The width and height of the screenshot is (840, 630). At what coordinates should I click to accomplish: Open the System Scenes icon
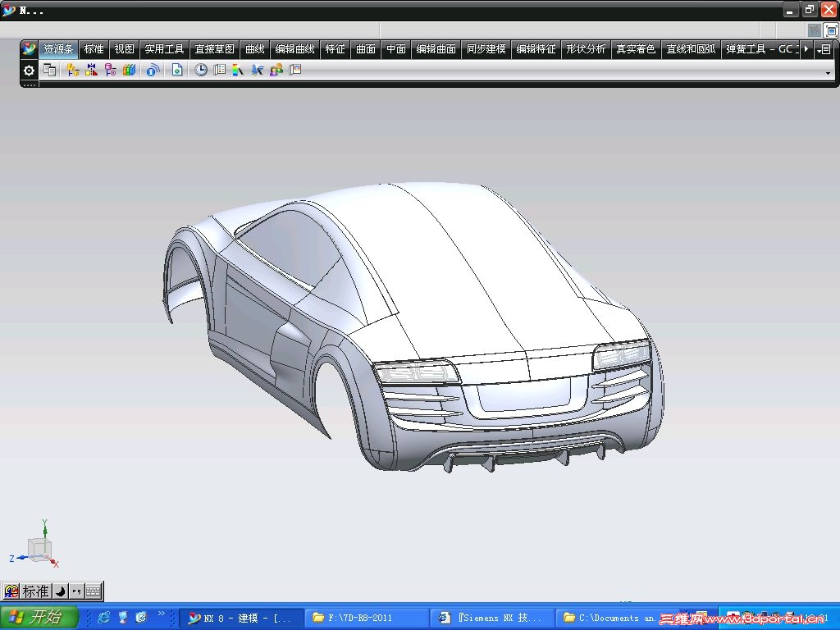coord(295,70)
